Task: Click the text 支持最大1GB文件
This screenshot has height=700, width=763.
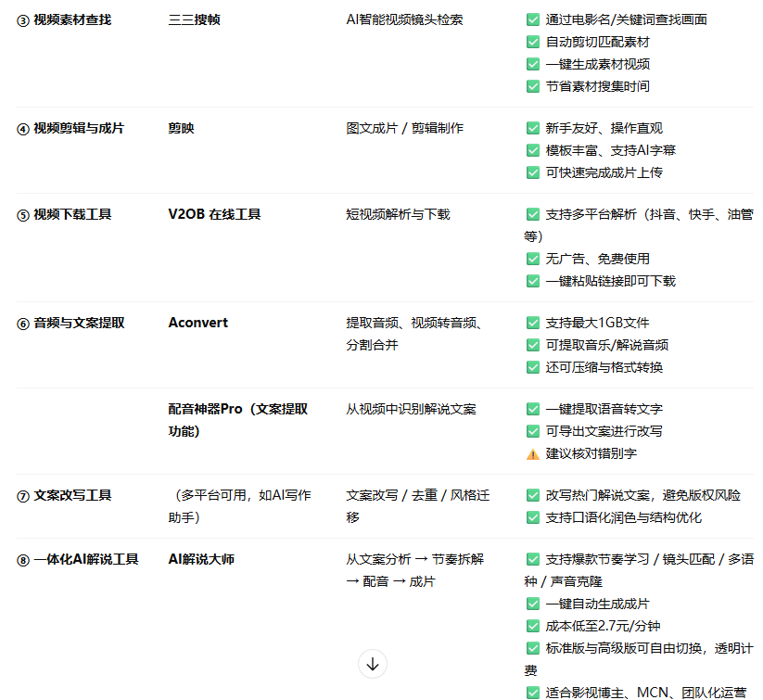Action: point(598,323)
